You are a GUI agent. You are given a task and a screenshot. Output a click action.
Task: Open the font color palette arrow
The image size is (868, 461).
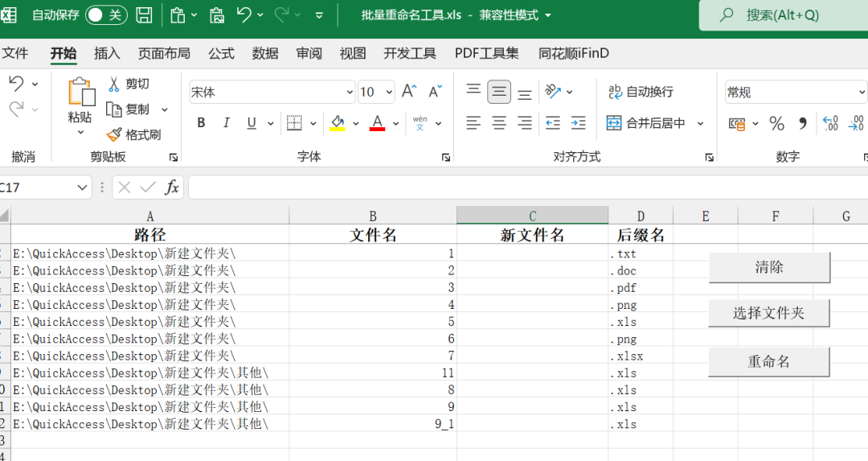[x=395, y=124]
